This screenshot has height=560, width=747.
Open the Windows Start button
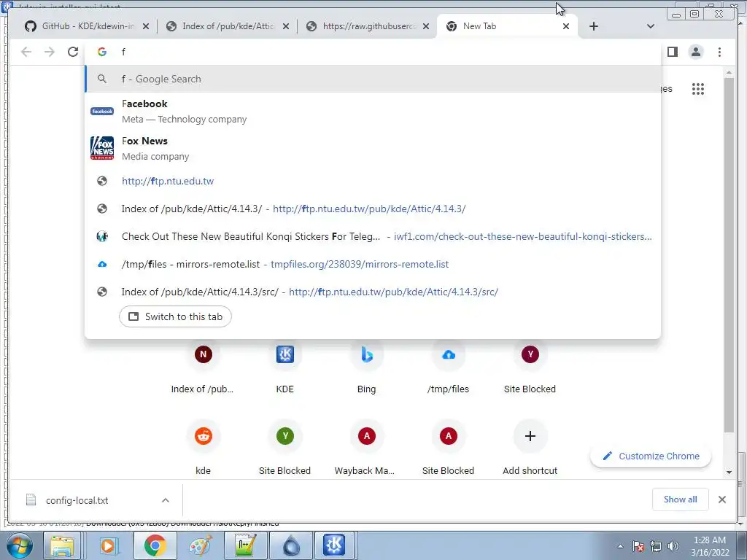tap(19, 545)
